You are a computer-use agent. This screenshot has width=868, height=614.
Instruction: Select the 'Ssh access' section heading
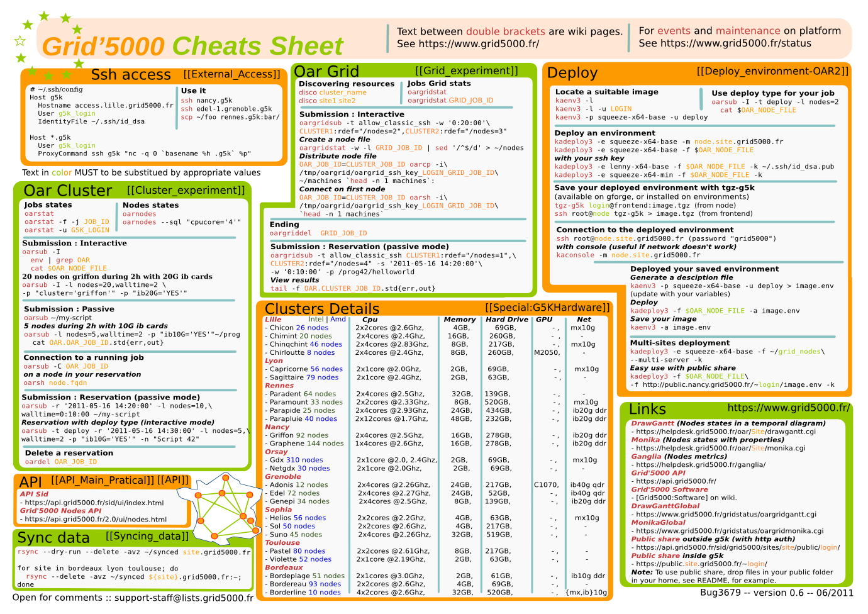[x=131, y=75]
